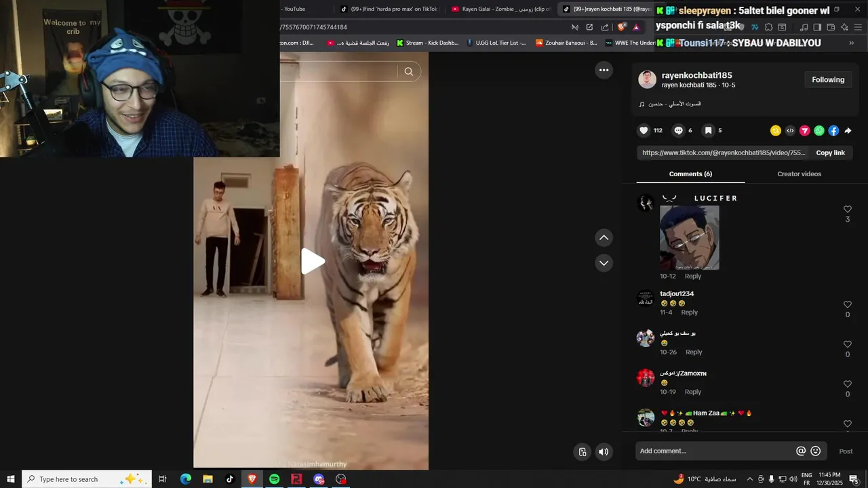Like the video with the heart icon
This screenshot has height=488, width=868.
point(644,130)
